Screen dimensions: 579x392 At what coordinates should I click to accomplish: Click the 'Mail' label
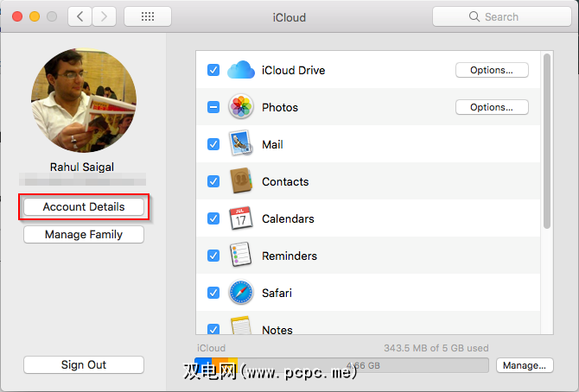click(x=272, y=144)
